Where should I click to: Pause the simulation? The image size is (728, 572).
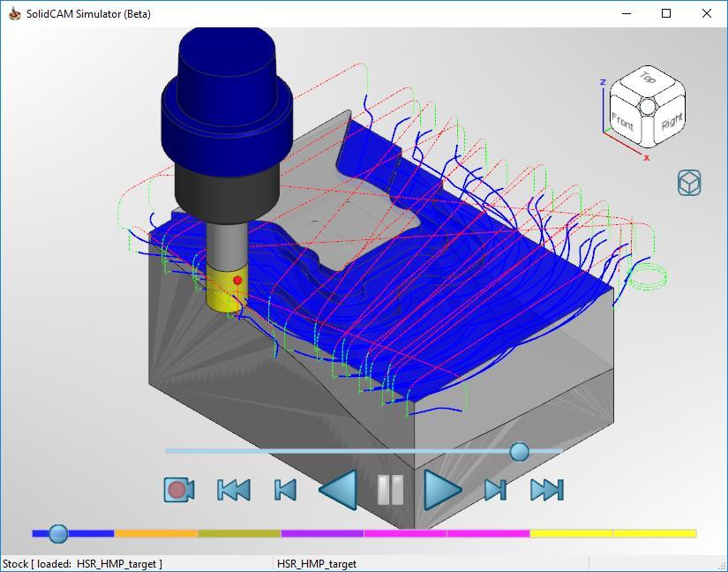[x=390, y=490]
